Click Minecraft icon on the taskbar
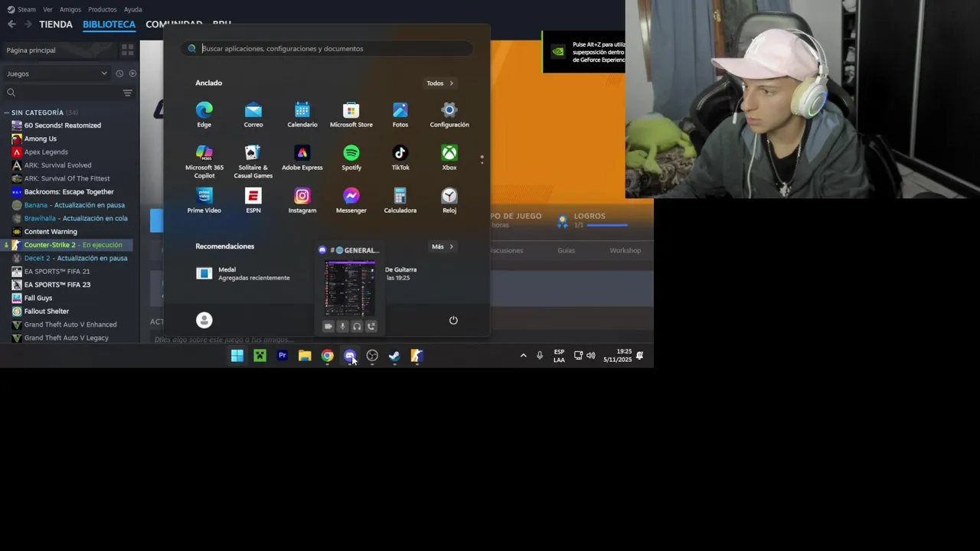The width and height of the screenshot is (980, 551). coord(260,355)
